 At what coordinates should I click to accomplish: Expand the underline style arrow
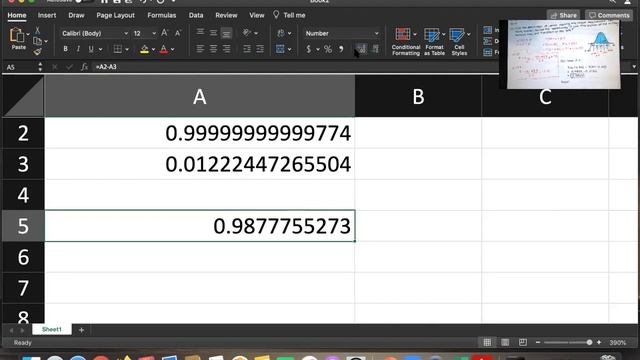coord(100,49)
